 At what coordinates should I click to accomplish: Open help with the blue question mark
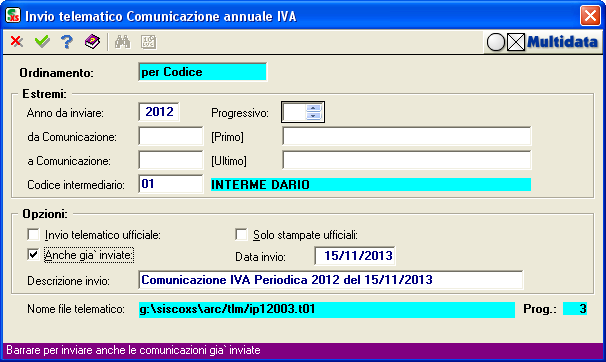[67, 42]
